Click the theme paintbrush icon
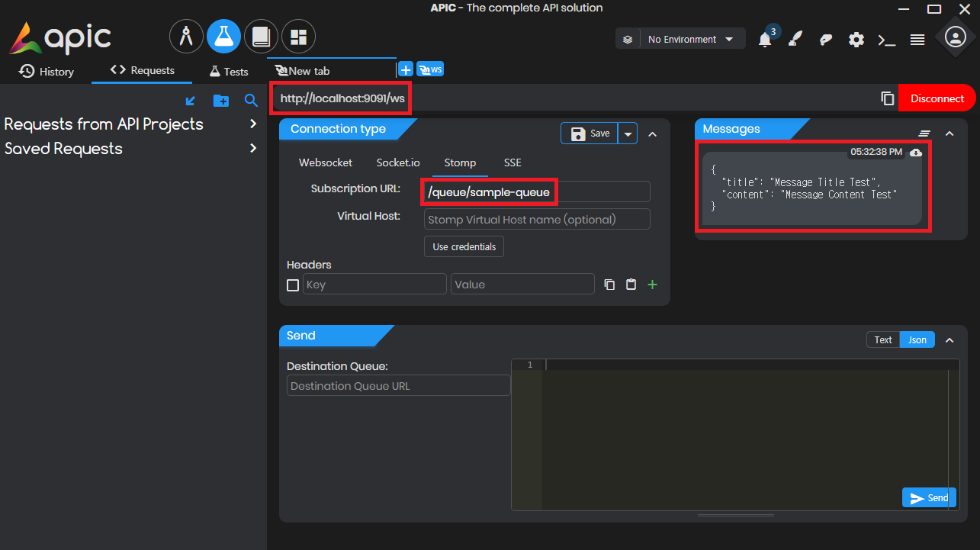 [795, 40]
